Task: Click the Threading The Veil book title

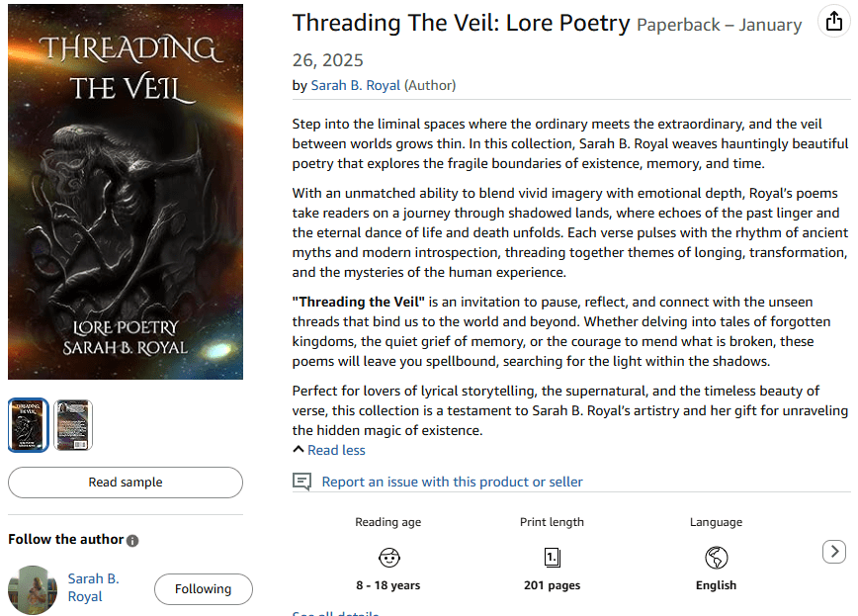Action: [461, 23]
